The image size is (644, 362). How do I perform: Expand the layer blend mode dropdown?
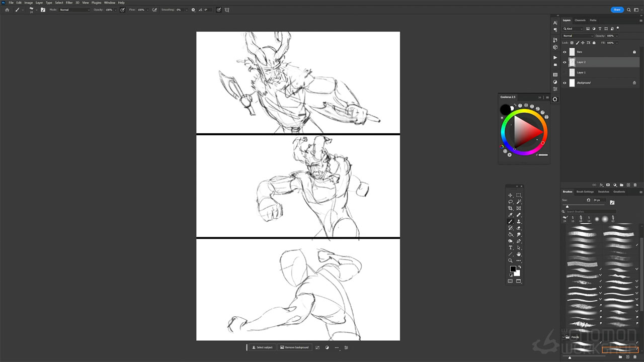(577, 36)
